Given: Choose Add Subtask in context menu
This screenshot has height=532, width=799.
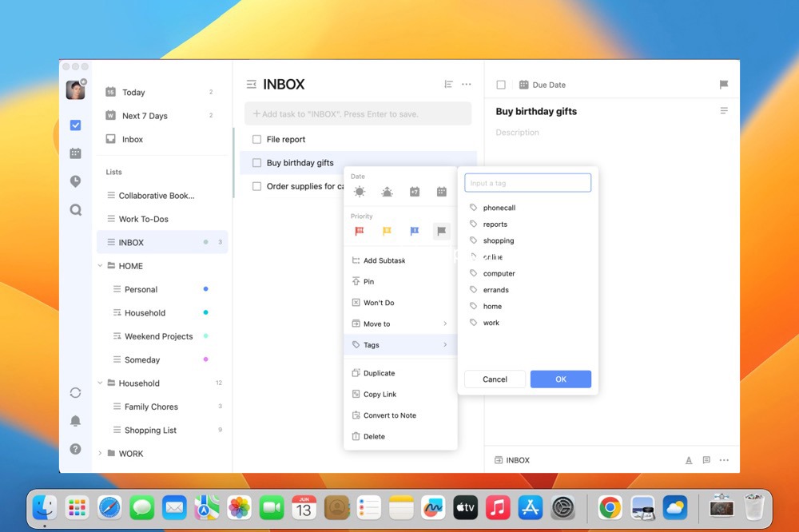Looking at the screenshot, I should (x=400, y=260).
